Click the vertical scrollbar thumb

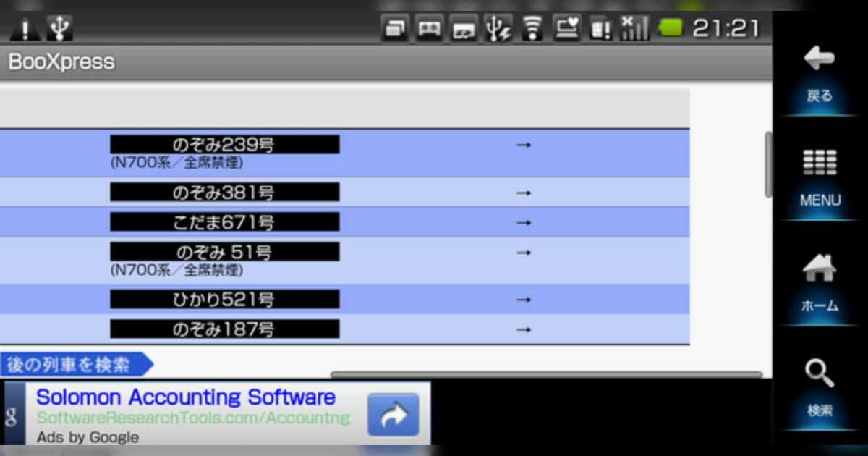(767, 164)
